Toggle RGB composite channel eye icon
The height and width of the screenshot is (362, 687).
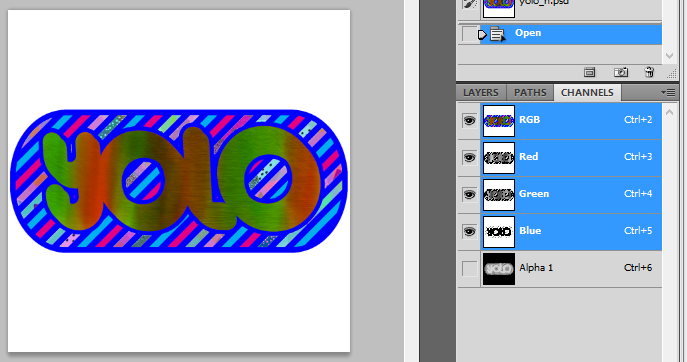point(469,121)
